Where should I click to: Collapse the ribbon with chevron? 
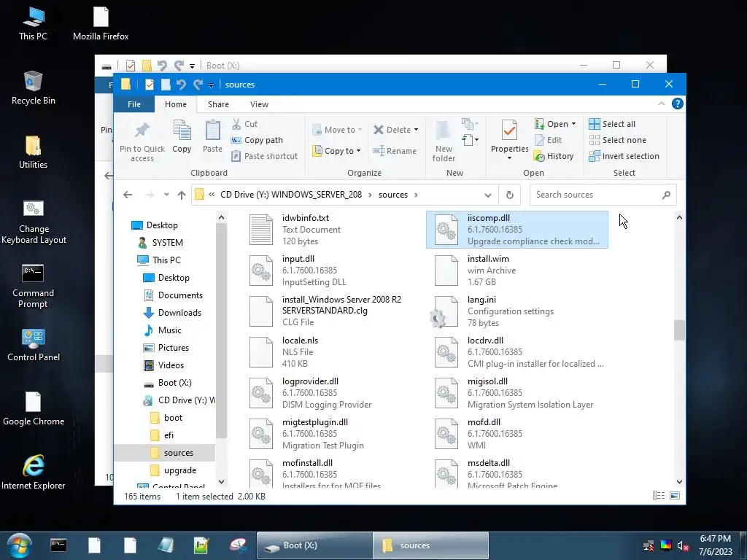[661, 104]
